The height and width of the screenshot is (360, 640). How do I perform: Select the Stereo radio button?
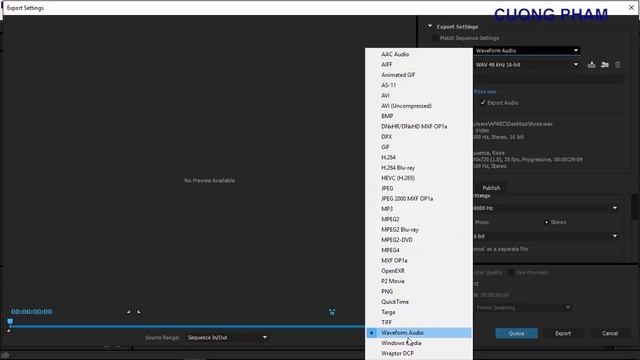click(x=547, y=222)
